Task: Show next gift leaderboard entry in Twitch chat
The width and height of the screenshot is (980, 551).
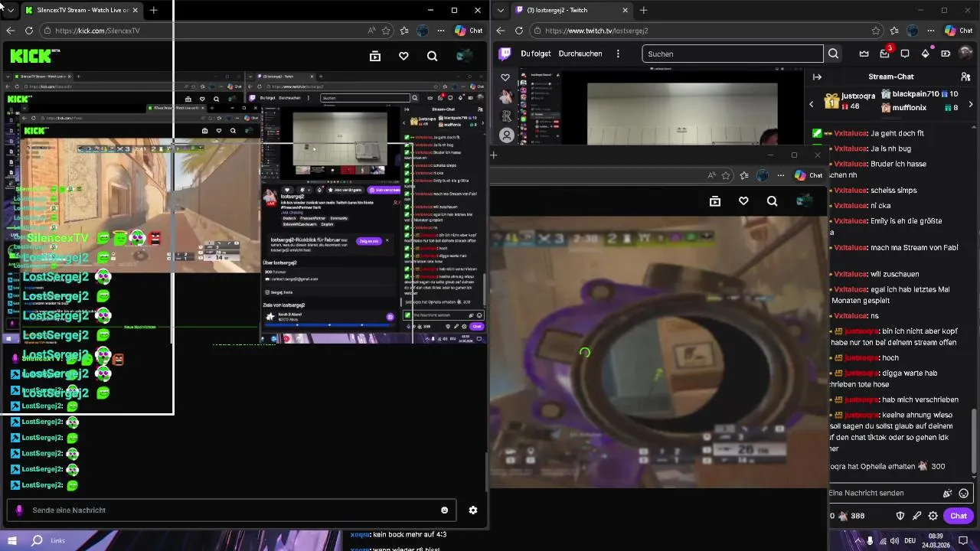Action: tap(971, 104)
